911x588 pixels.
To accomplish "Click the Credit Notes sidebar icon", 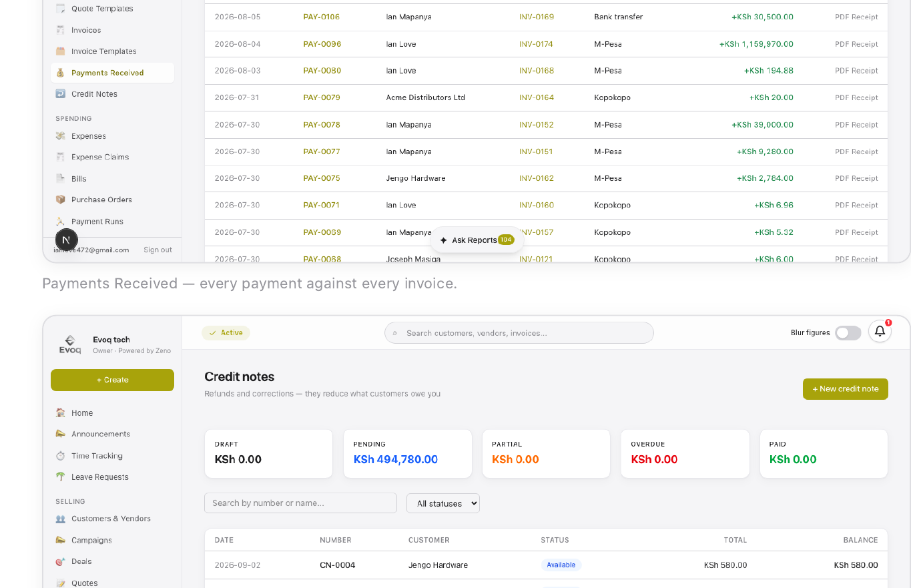I will point(61,94).
